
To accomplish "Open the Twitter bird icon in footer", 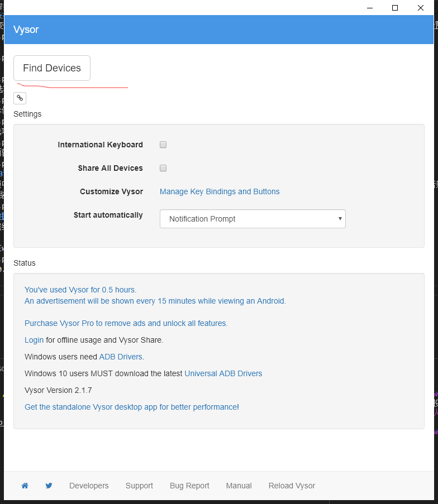I will point(49,486).
